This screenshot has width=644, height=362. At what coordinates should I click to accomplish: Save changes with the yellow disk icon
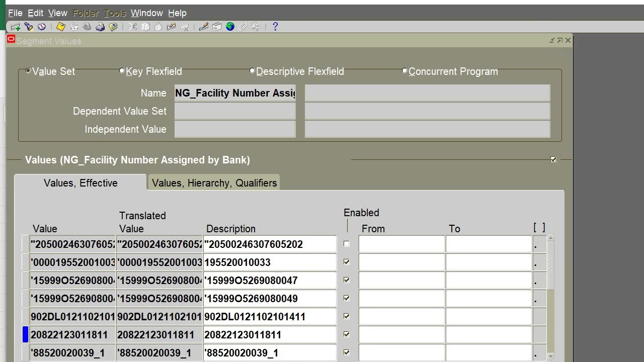pyautogui.click(x=61, y=27)
